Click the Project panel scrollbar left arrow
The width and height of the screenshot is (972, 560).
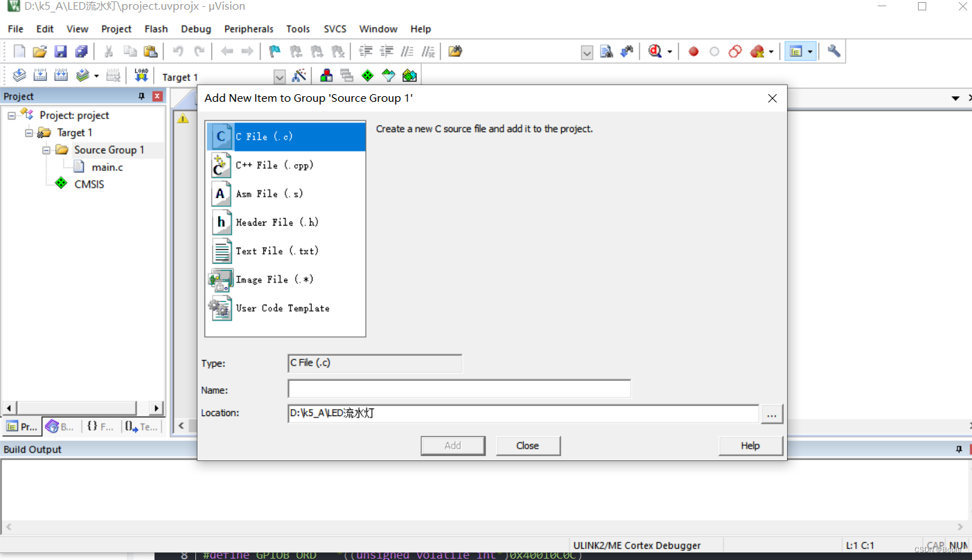coord(10,408)
